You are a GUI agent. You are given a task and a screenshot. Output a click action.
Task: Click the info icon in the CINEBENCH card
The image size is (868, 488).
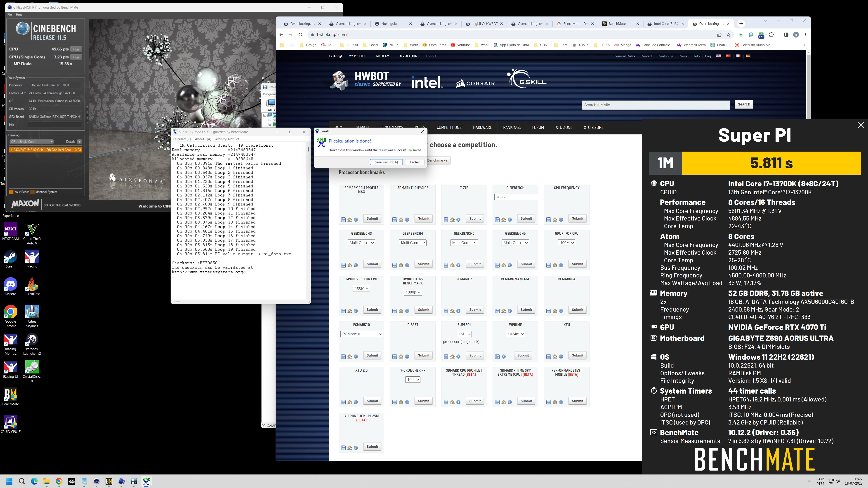[x=509, y=220]
